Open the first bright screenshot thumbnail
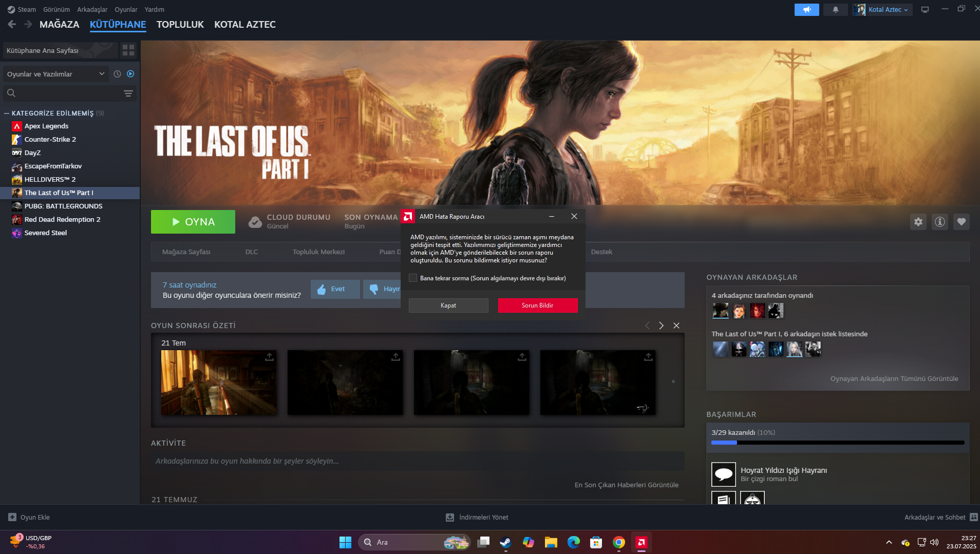The image size is (980, 554). [219, 383]
